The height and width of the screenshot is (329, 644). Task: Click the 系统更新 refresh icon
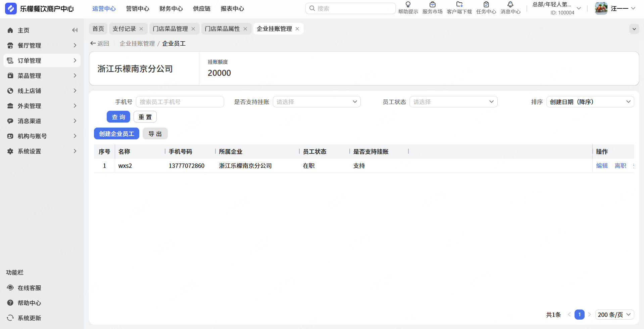pyautogui.click(x=10, y=318)
